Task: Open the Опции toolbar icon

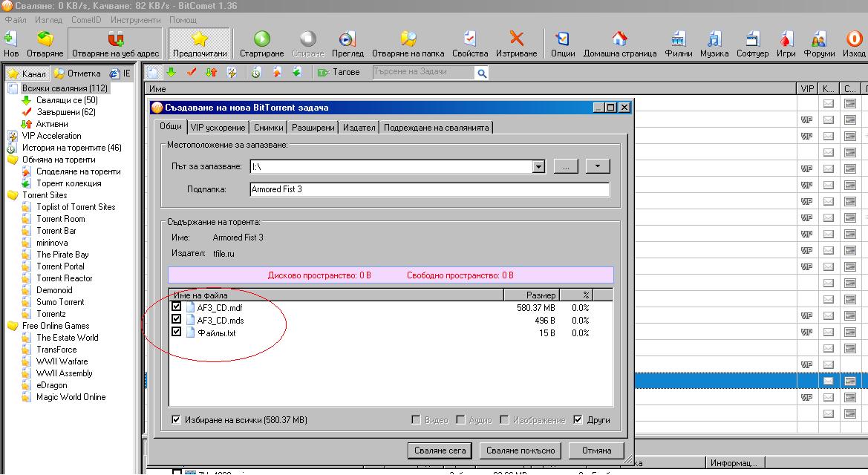Action: tap(562, 39)
